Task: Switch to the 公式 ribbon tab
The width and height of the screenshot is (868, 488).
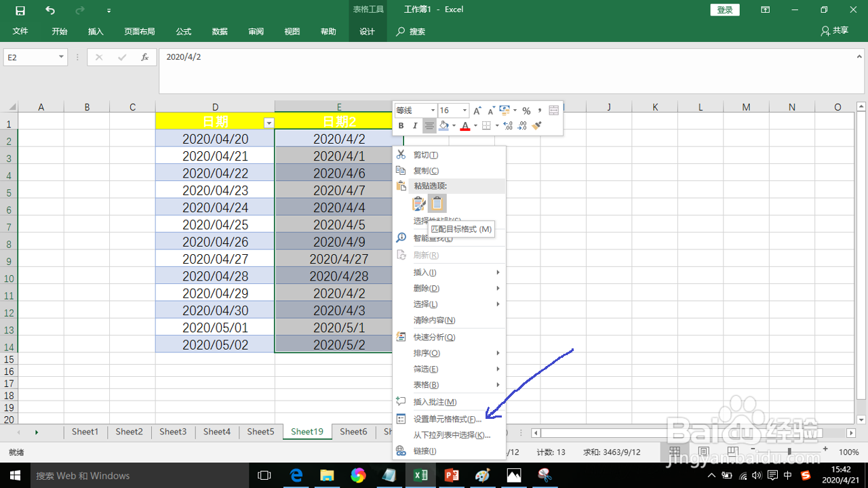Action: pos(183,31)
